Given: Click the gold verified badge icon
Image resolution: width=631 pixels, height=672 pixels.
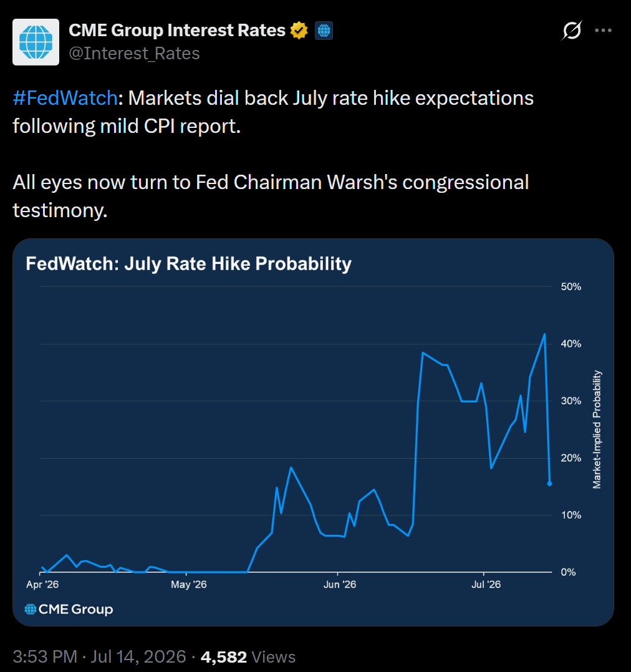Looking at the screenshot, I should tap(299, 31).
